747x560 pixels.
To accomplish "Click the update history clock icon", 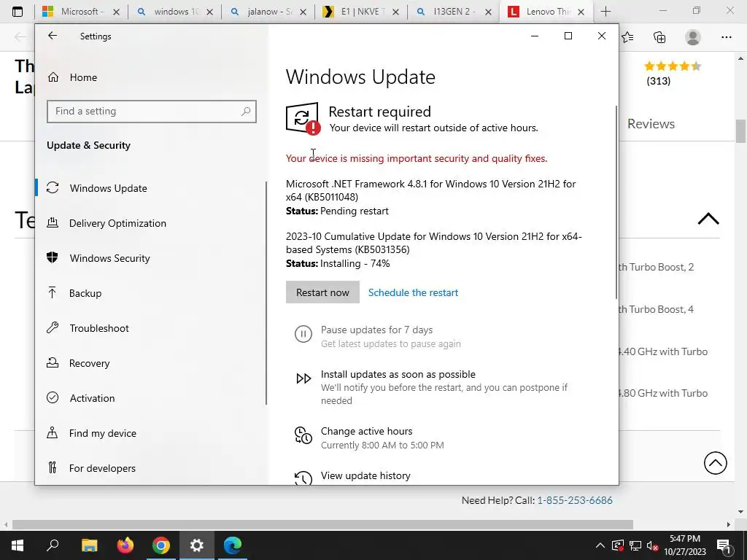I will click(x=303, y=478).
